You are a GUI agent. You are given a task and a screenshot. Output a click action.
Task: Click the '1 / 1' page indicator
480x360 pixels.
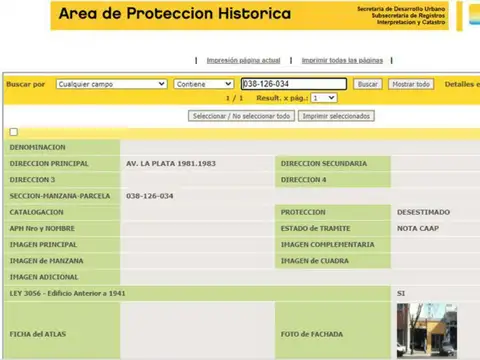click(234, 98)
